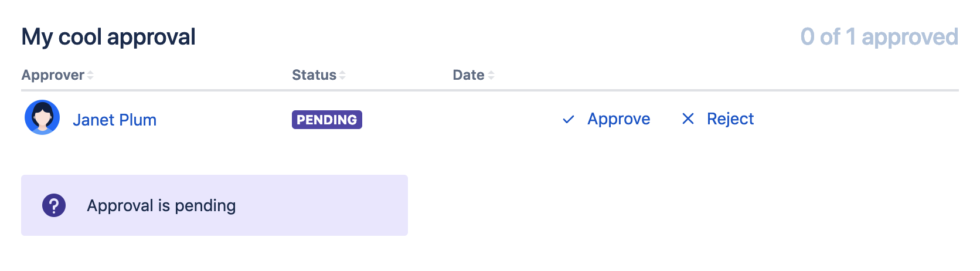Screen dimensions: 980x271
Task: Click the purple PENDING status badge
Action: tap(326, 120)
